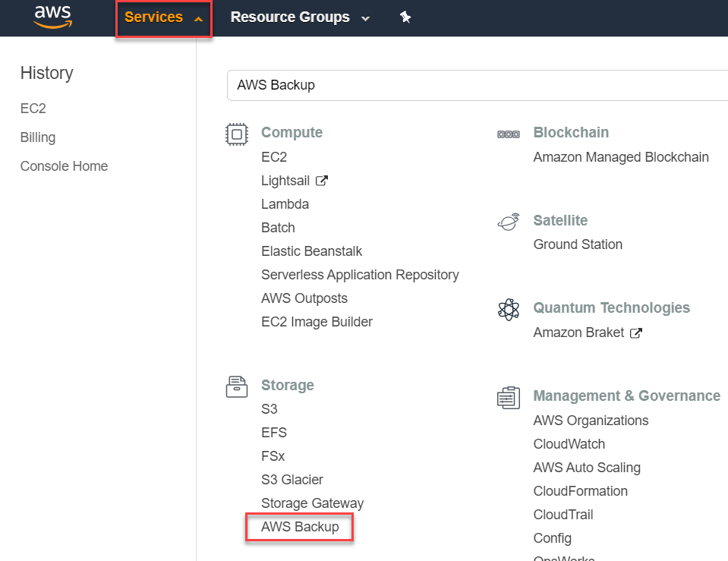Open Storage Gateway service

point(313,503)
